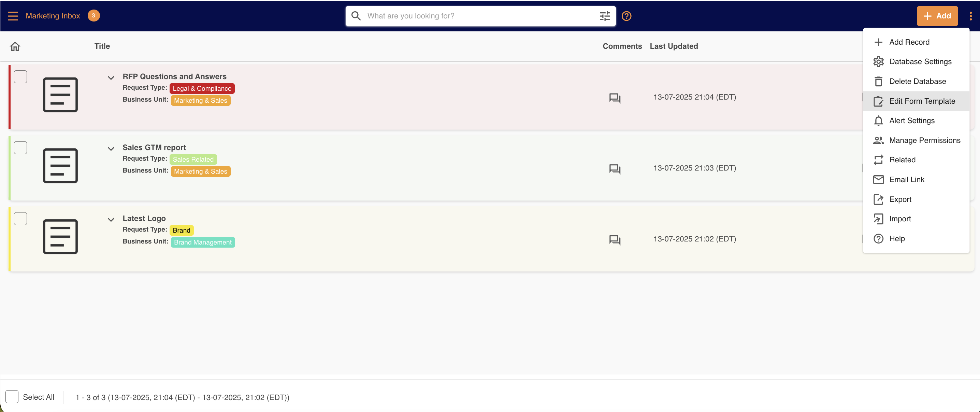Choose Import from the menu

(x=916, y=219)
